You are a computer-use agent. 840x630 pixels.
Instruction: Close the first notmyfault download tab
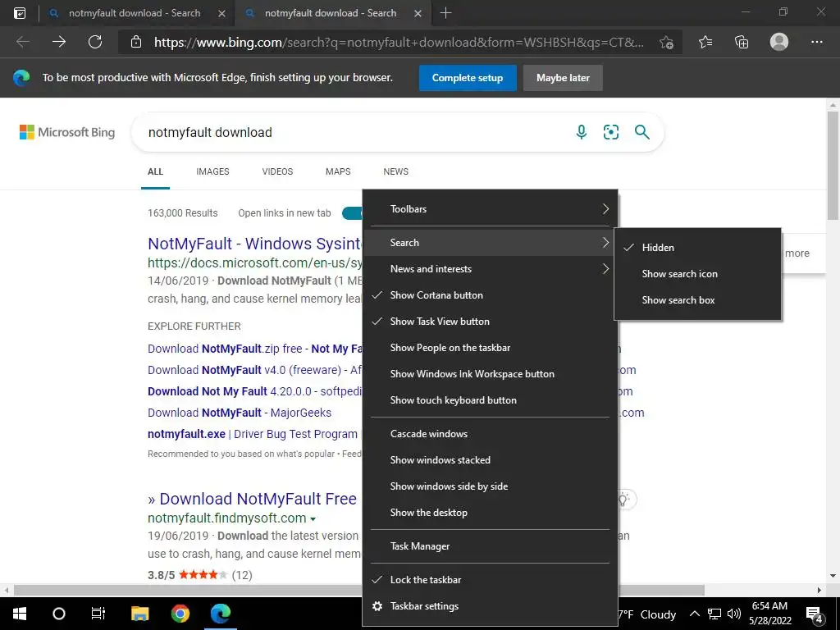coord(221,13)
